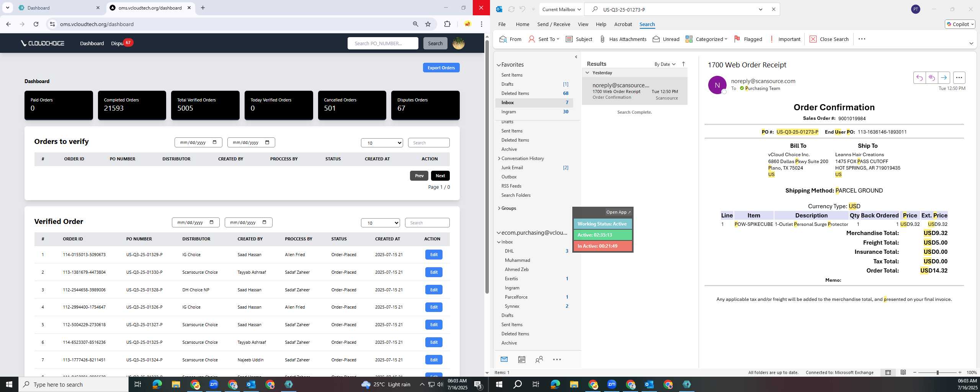
Task: Open Chrome three-dot menu
Action: tap(482, 24)
